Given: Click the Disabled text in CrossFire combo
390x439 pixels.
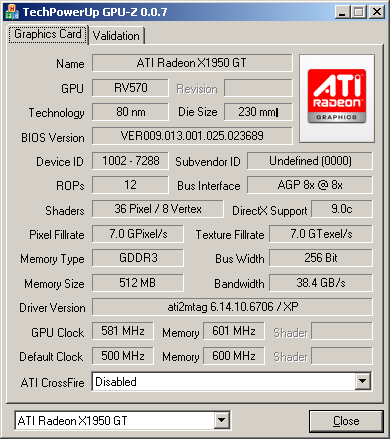Looking at the screenshot, I should (116, 381).
